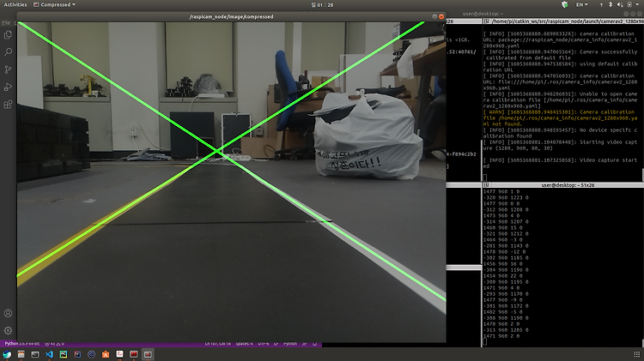This screenshot has height=361, width=644.
Task: Expand the system menu arrow
Action: pos(637,4)
